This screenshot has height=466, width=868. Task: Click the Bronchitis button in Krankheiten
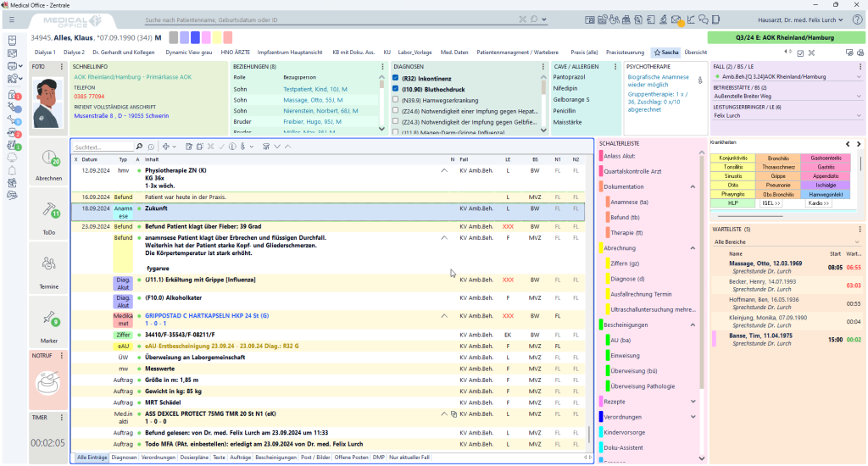(x=778, y=158)
